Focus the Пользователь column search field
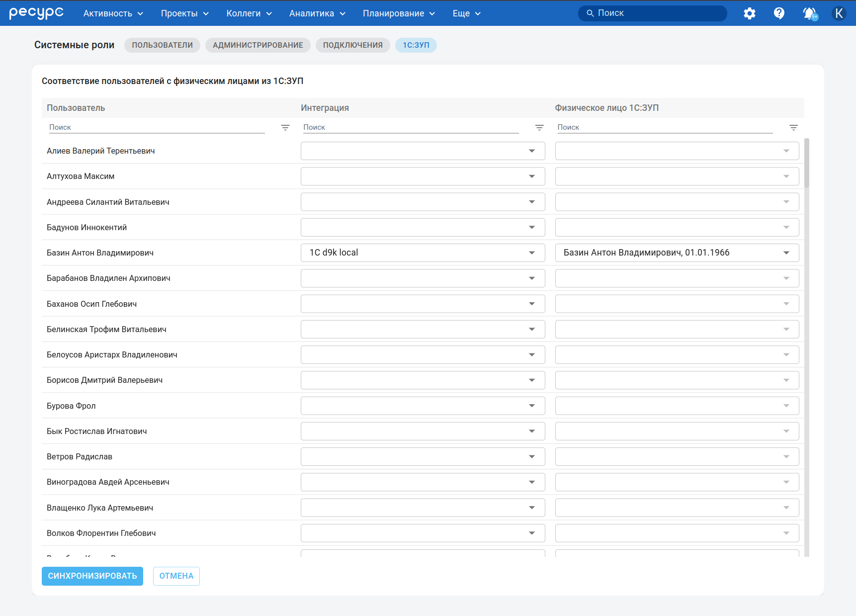 [157, 127]
